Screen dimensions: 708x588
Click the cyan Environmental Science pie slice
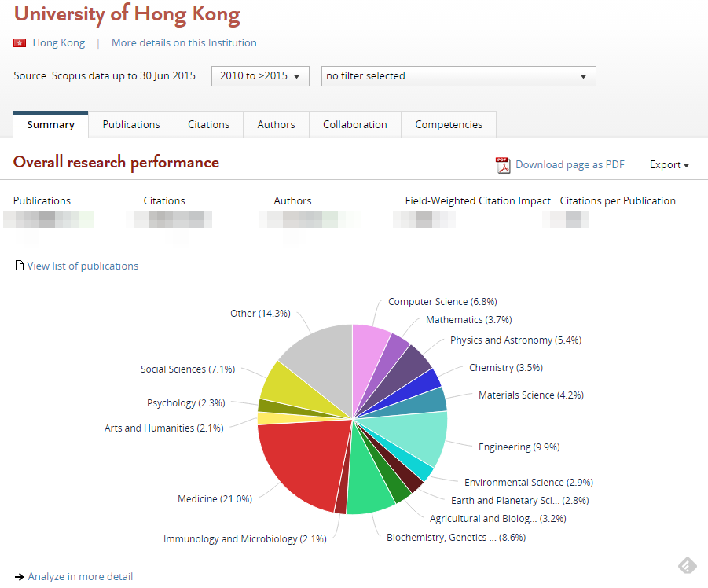(x=416, y=468)
